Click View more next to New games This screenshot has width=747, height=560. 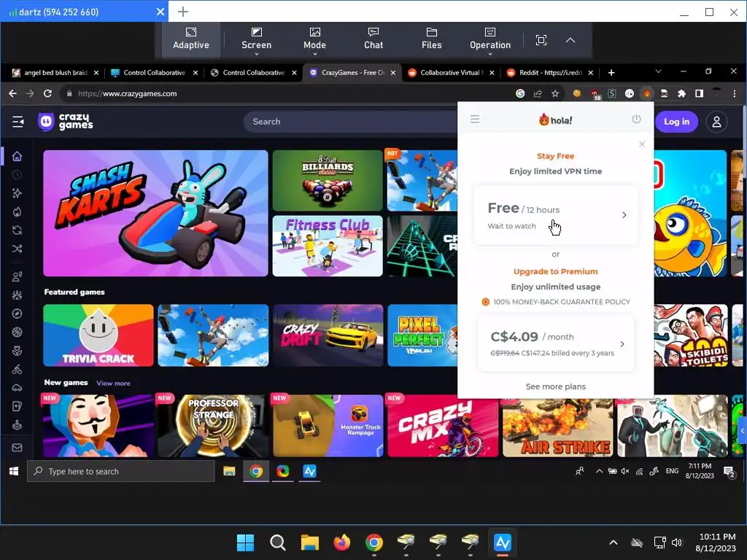(x=113, y=384)
